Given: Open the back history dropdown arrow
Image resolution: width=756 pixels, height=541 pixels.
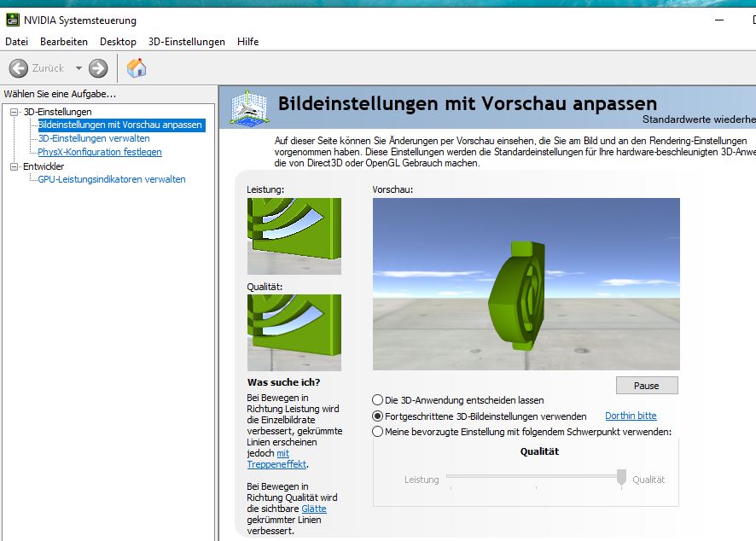Looking at the screenshot, I should (x=79, y=68).
